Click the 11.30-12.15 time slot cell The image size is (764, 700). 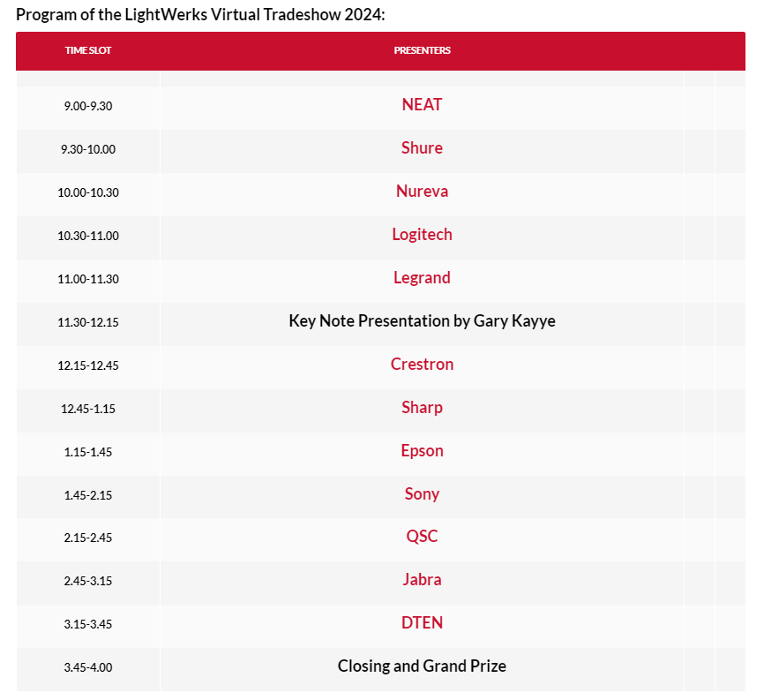(88, 322)
